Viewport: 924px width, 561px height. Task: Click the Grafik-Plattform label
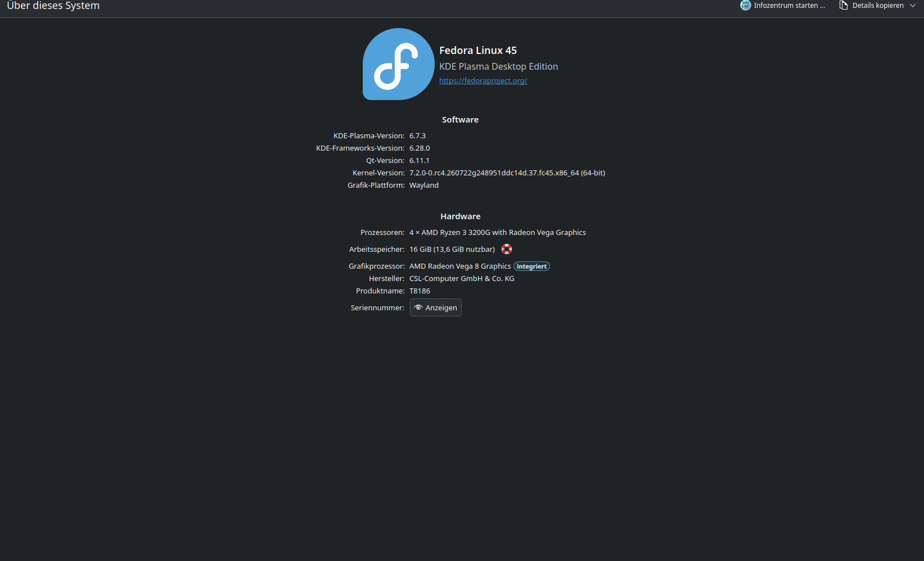click(x=376, y=186)
